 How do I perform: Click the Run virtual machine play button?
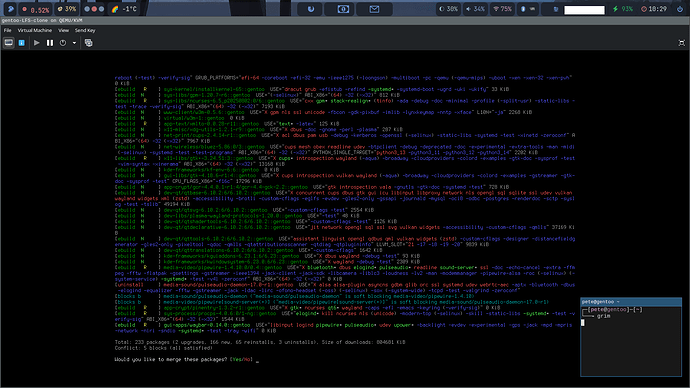click(x=37, y=43)
